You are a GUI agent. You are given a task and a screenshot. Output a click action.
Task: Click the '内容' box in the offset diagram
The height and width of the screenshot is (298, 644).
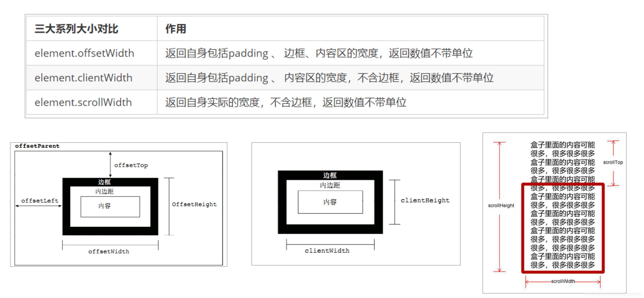click(110, 206)
